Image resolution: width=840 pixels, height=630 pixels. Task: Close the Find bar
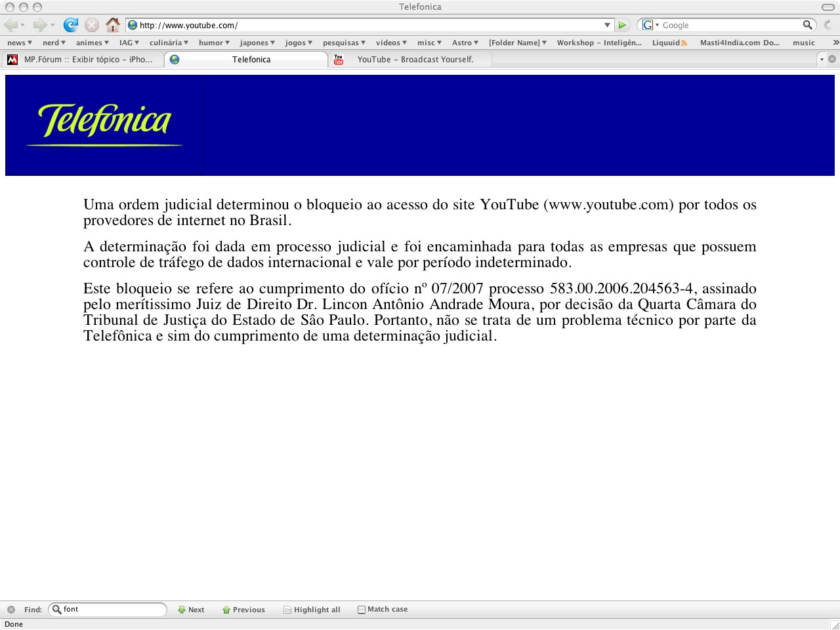pyautogui.click(x=11, y=610)
